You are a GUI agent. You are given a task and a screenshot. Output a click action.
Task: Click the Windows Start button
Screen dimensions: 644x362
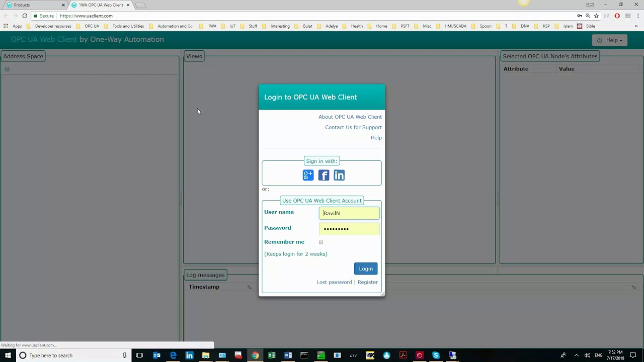click(x=8, y=355)
